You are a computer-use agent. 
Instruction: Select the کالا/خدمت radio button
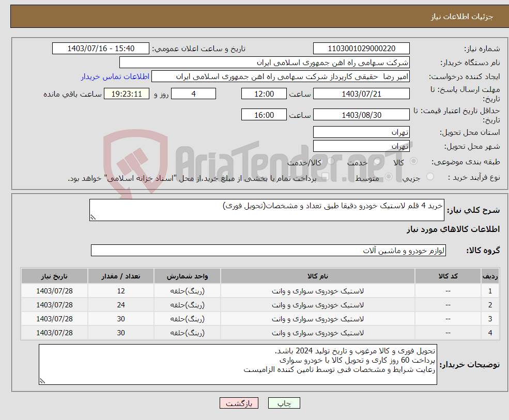point(331,161)
